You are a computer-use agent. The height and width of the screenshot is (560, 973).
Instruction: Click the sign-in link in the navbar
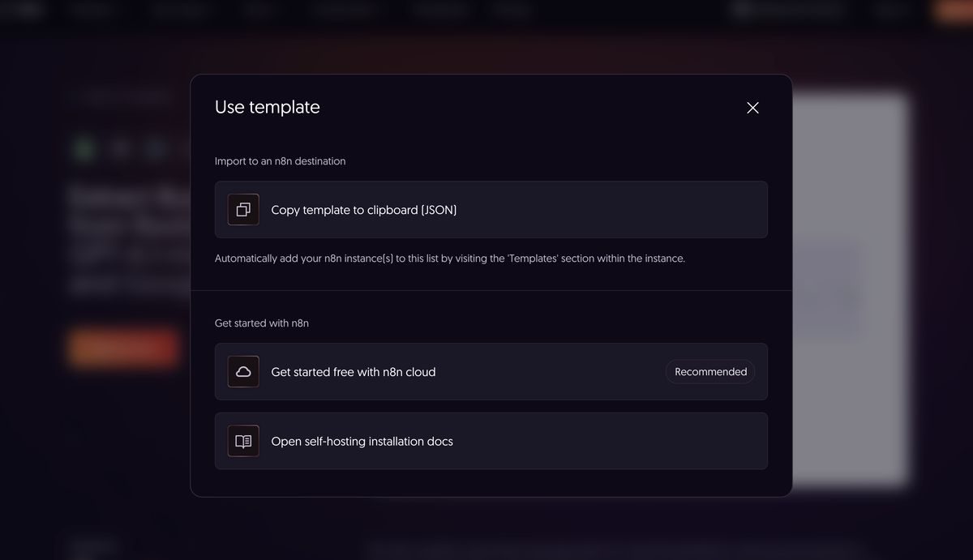pyautogui.click(x=889, y=10)
